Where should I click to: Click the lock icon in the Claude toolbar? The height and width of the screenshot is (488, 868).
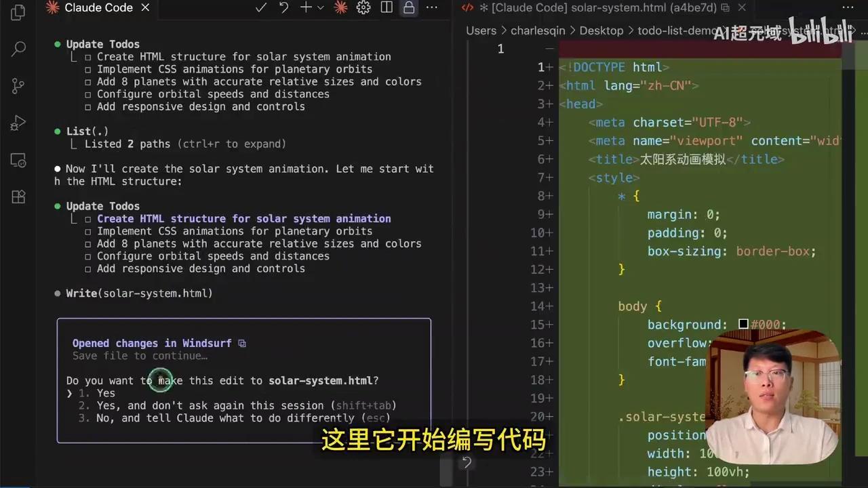coord(408,7)
